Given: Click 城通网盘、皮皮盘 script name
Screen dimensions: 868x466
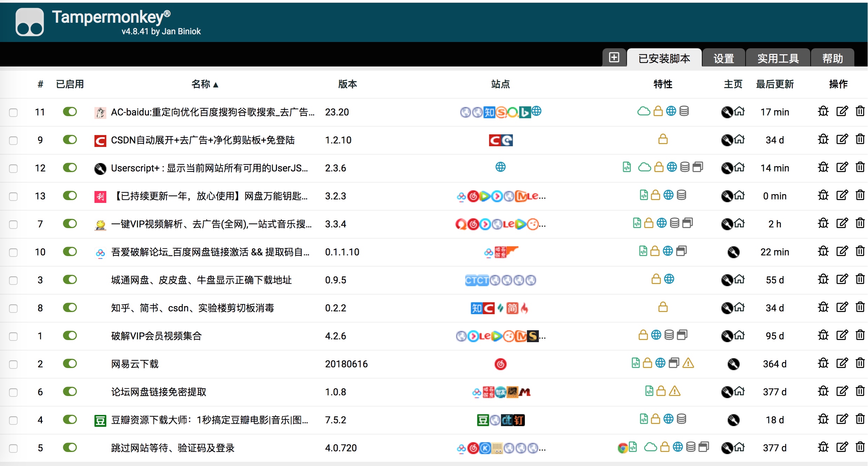Looking at the screenshot, I should click(x=201, y=280).
